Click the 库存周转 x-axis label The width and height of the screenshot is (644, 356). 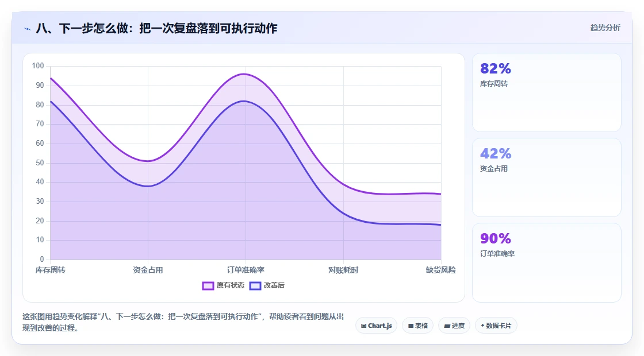point(50,270)
